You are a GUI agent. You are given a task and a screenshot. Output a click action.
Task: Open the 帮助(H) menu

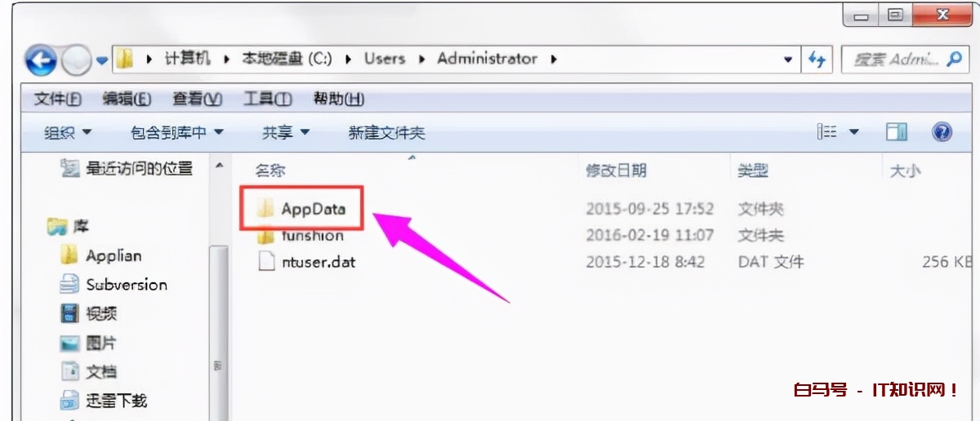338,99
